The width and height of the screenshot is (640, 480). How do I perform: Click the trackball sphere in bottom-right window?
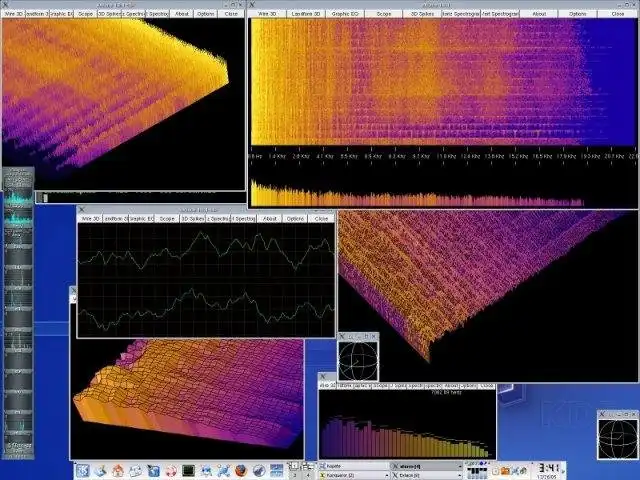pos(617,439)
